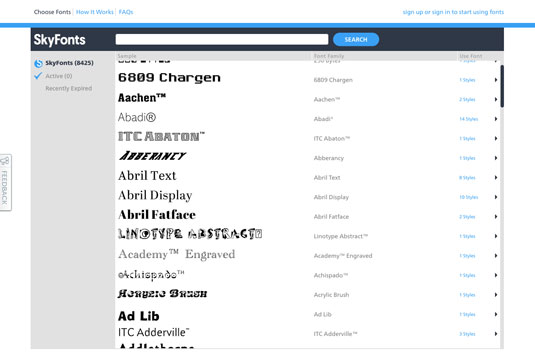Open 1 Styles link for 6809 Chargen

click(467, 80)
